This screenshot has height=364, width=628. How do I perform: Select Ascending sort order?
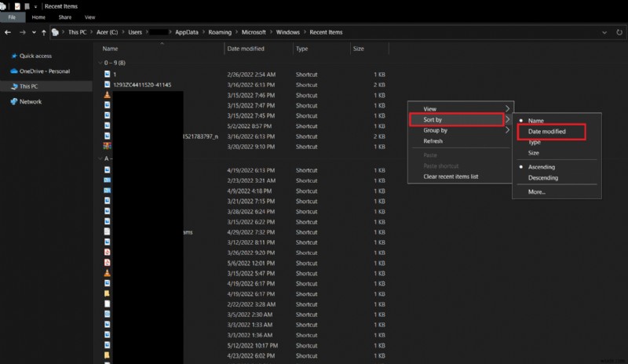pos(542,167)
